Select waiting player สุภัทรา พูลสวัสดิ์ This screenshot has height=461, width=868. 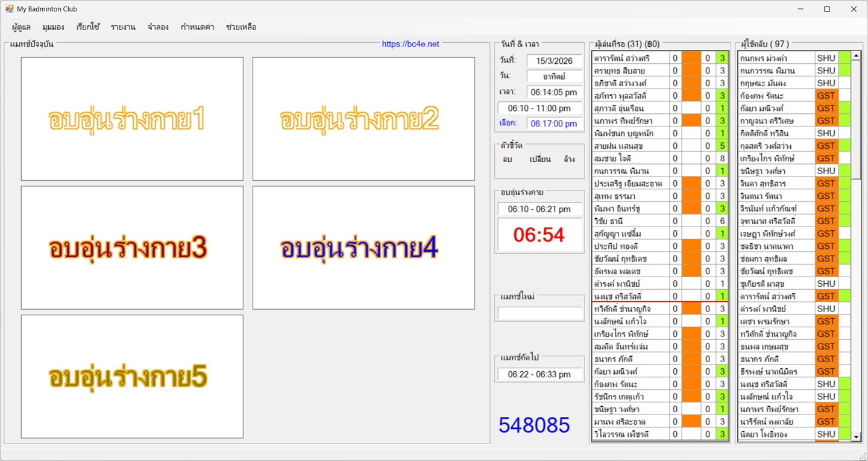point(631,96)
